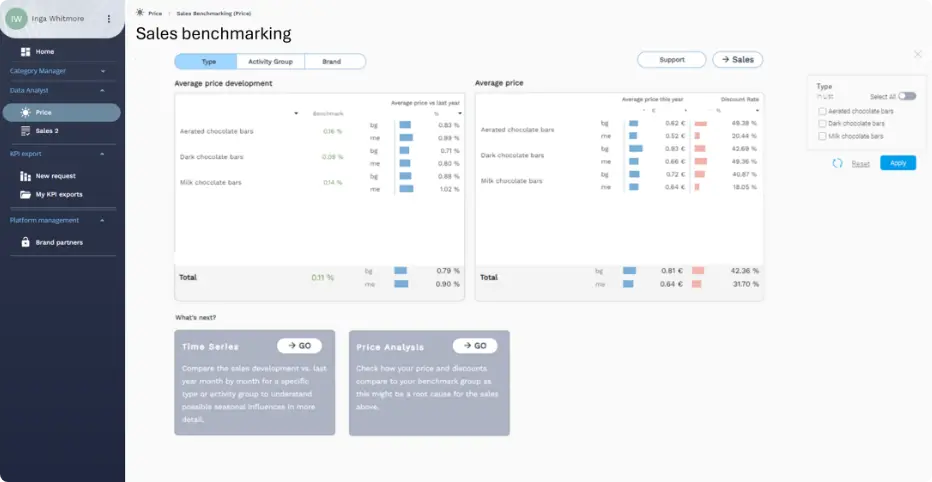This screenshot has height=482, width=932.
Task: Enable the Milk chocolate bars checkbox
Action: [x=822, y=135]
